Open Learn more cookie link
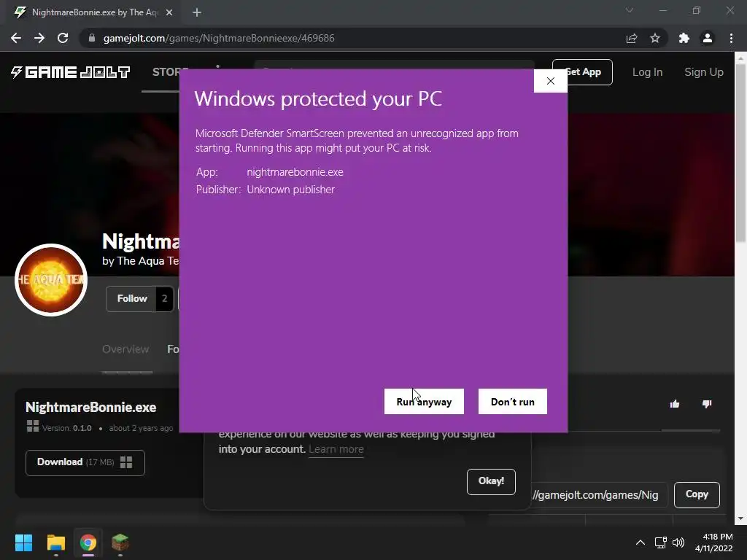Viewport: 747px width, 560px height. [x=336, y=449]
